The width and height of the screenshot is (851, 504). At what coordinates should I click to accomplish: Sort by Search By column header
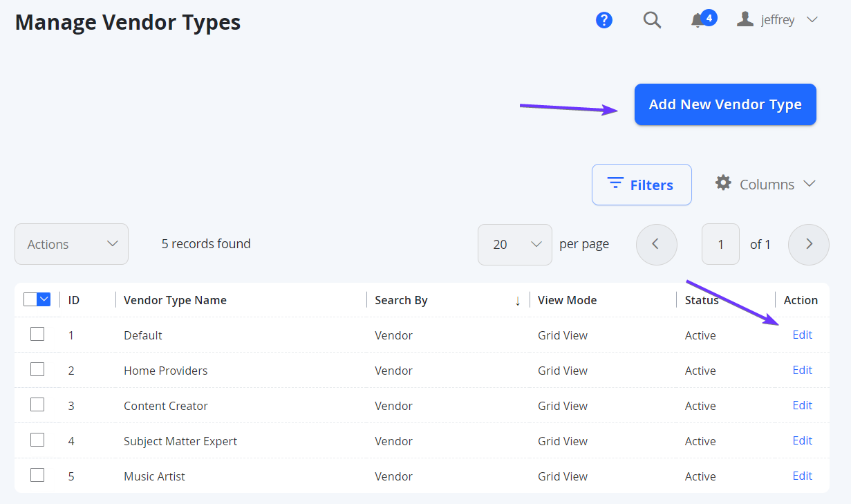coord(401,300)
